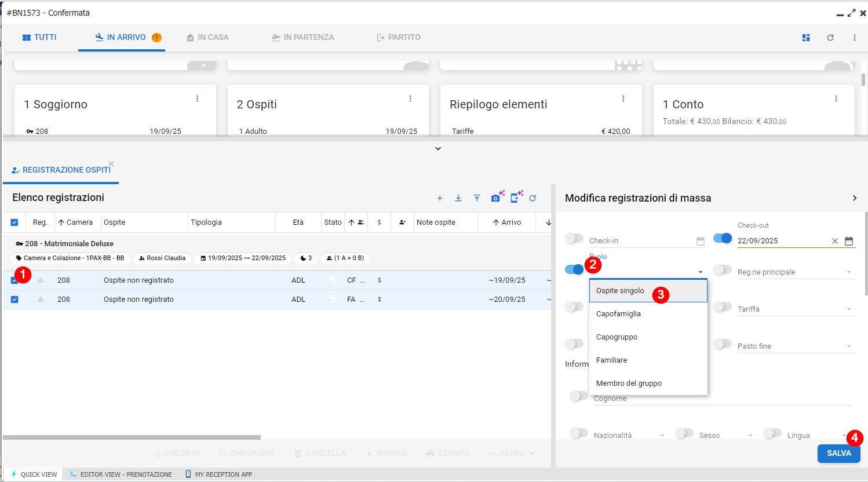Enable the Reg.ne principale toggle
Screen dimensions: 868x482
(723, 270)
